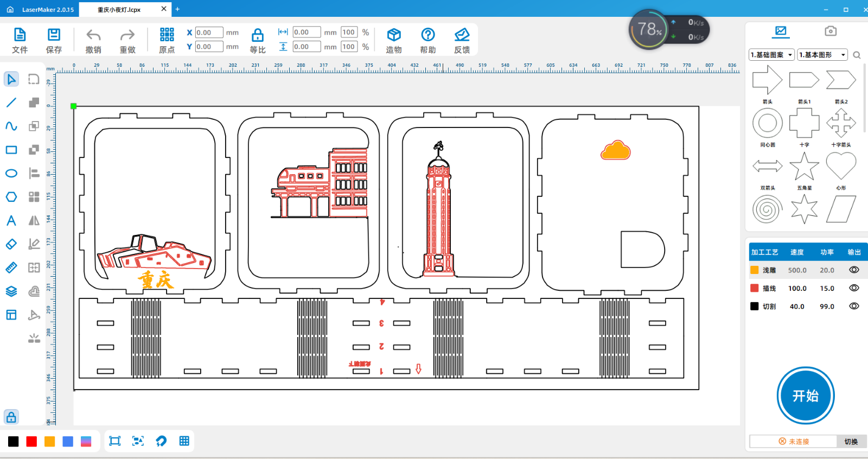Switch to the 重庆小夜灯.lcpx tab
The width and height of the screenshot is (868, 459).
119,10
